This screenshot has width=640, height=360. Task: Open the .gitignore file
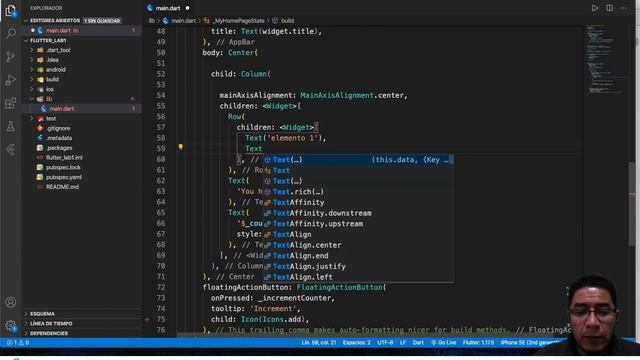[58, 128]
